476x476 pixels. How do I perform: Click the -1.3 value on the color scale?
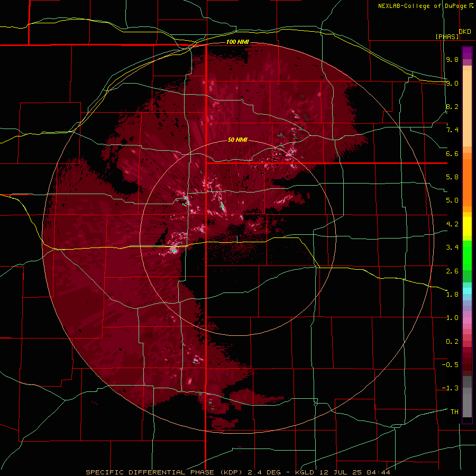pos(450,388)
